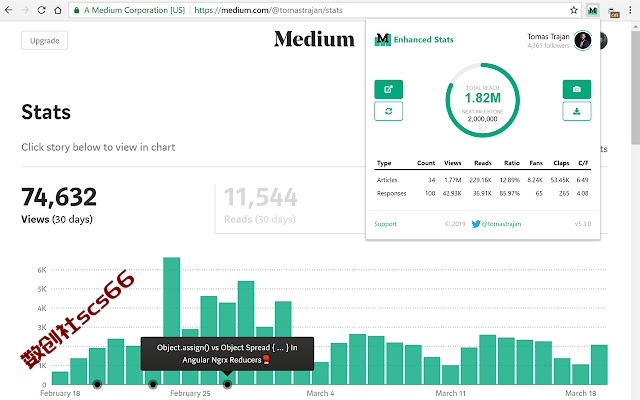Click the C/F column header
This screenshot has height=400, width=640.
coord(583,163)
